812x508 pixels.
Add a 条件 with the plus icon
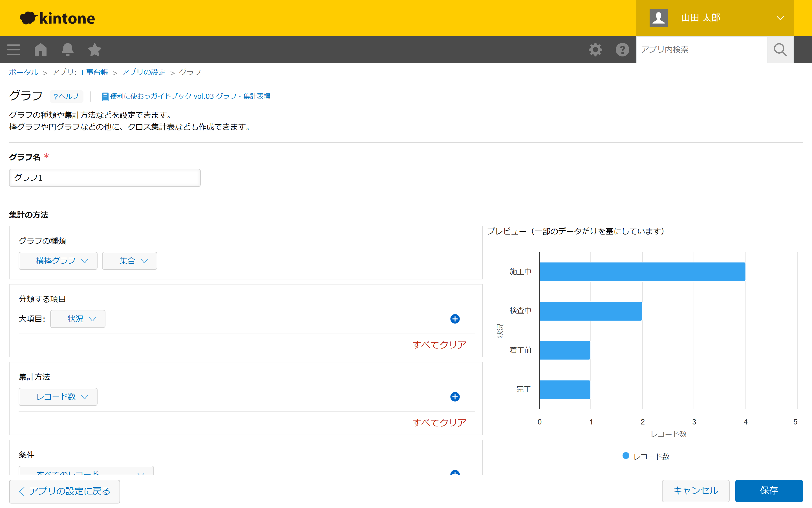point(455,472)
